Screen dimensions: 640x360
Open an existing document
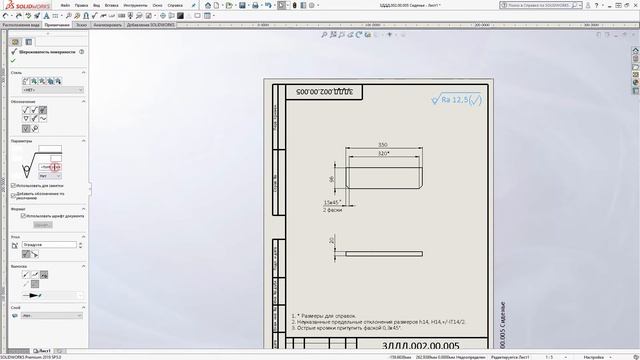[229, 5]
